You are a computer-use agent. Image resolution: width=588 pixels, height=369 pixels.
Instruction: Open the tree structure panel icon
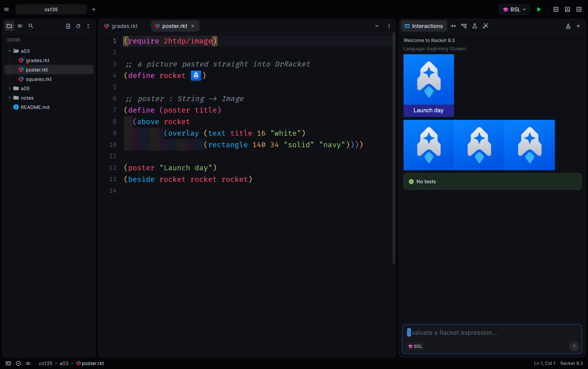(x=464, y=26)
